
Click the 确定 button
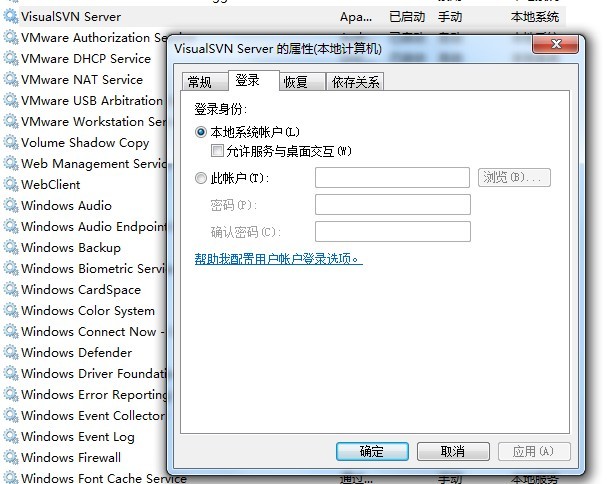(372, 451)
